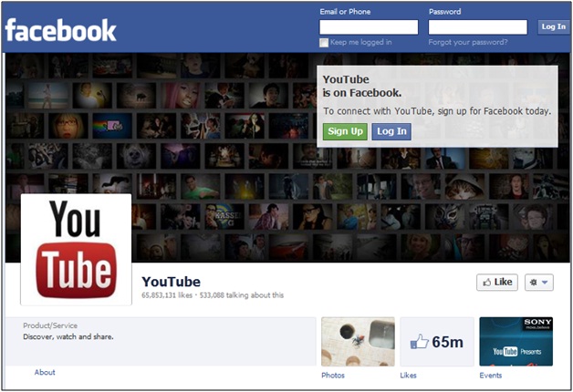Click the Likes label link

pos(408,376)
